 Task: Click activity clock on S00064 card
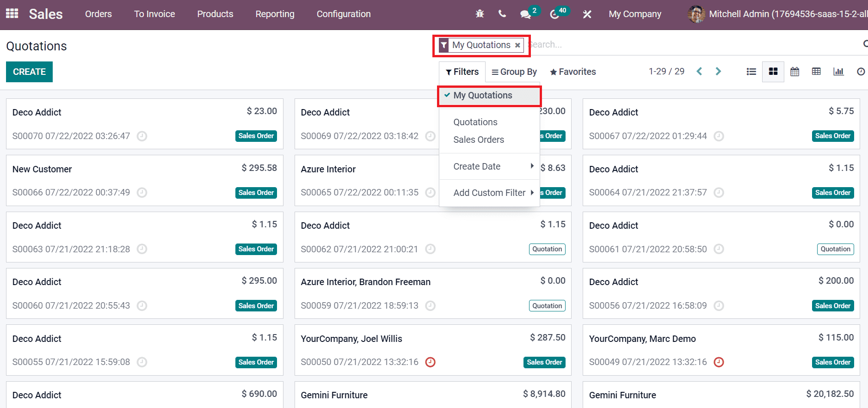pyautogui.click(x=719, y=192)
